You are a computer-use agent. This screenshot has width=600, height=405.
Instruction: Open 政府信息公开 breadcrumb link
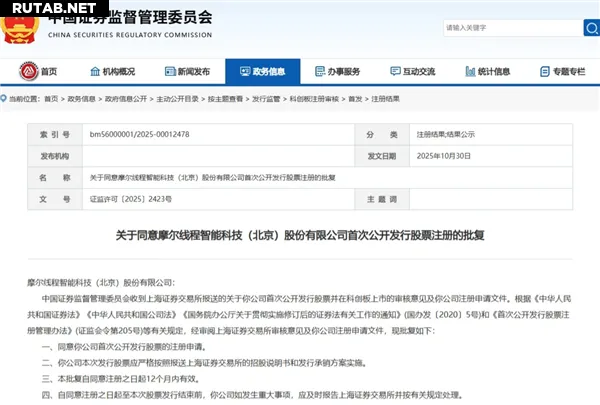point(124,100)
